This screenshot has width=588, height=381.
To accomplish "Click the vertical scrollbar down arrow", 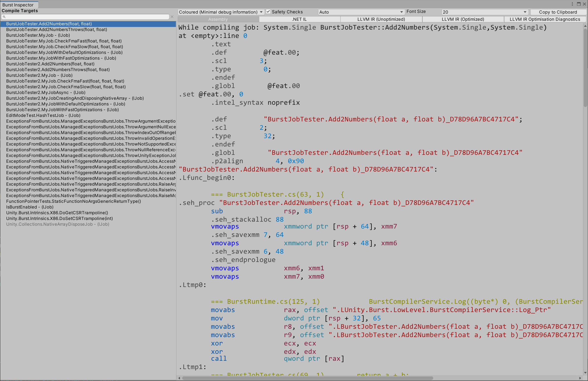I will coord(585,373).
